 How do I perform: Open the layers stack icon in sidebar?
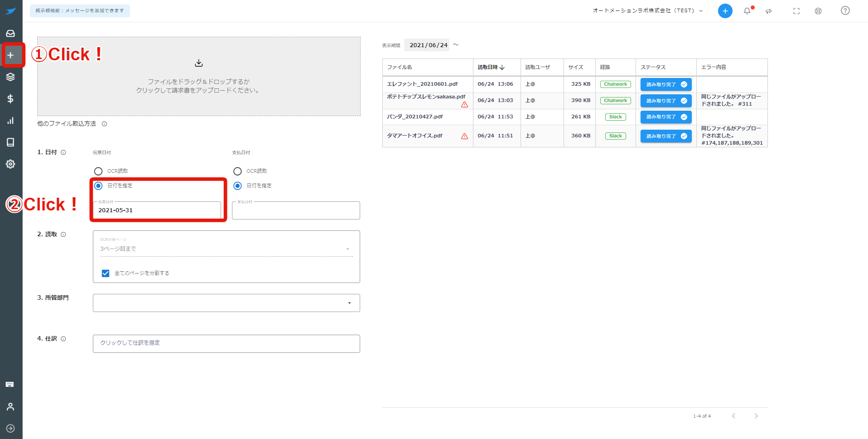(x=10, y=77)
